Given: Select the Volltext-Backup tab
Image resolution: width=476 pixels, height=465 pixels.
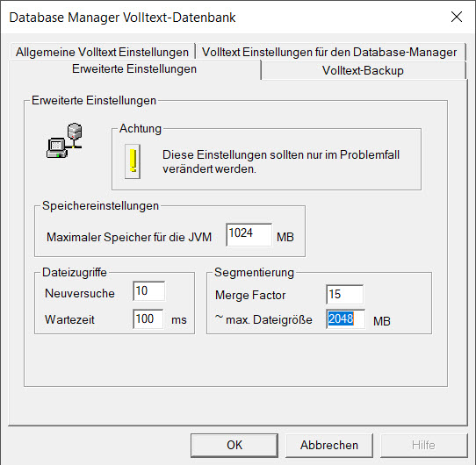Looking at the screenshot, I should click(x=363, y=70).
